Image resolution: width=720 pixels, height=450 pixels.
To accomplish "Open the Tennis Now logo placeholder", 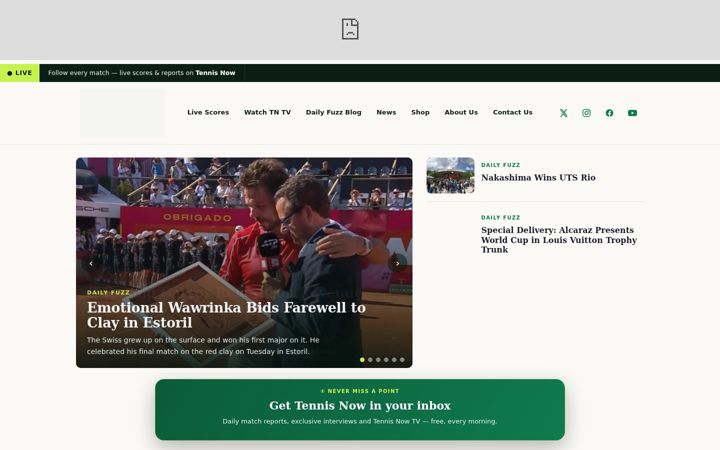I will point(122,113).
